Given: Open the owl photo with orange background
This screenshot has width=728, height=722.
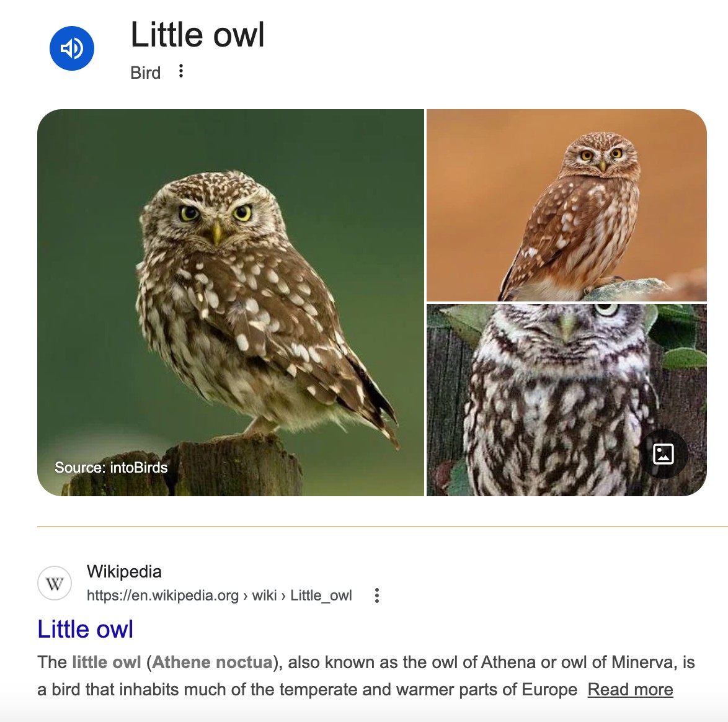Looking at the screenshot, I should [x=566, y=205].
